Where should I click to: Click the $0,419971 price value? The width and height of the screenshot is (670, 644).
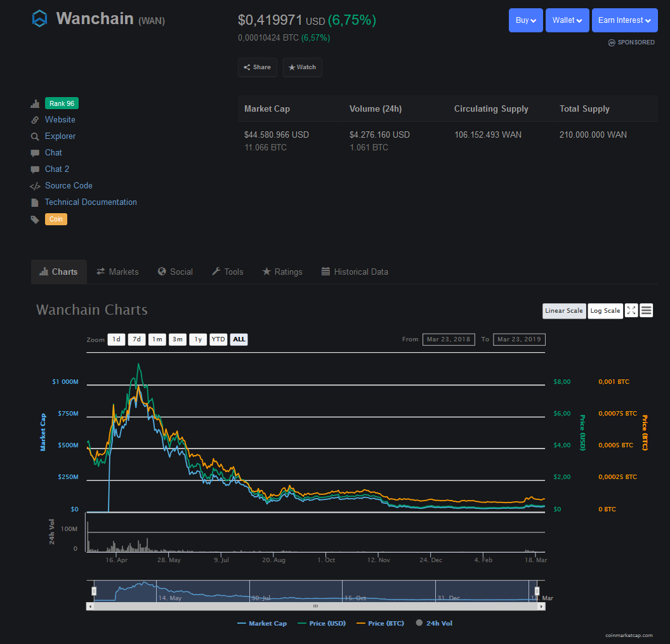(270, 20)
